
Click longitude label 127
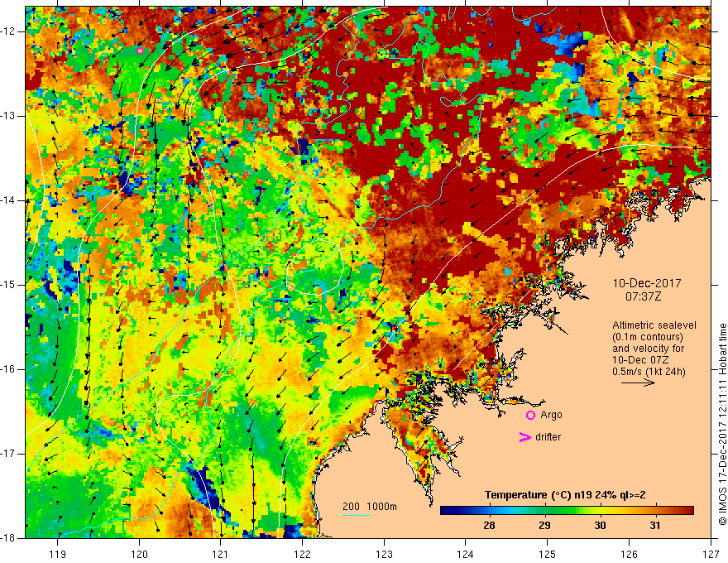click(711, 554)
